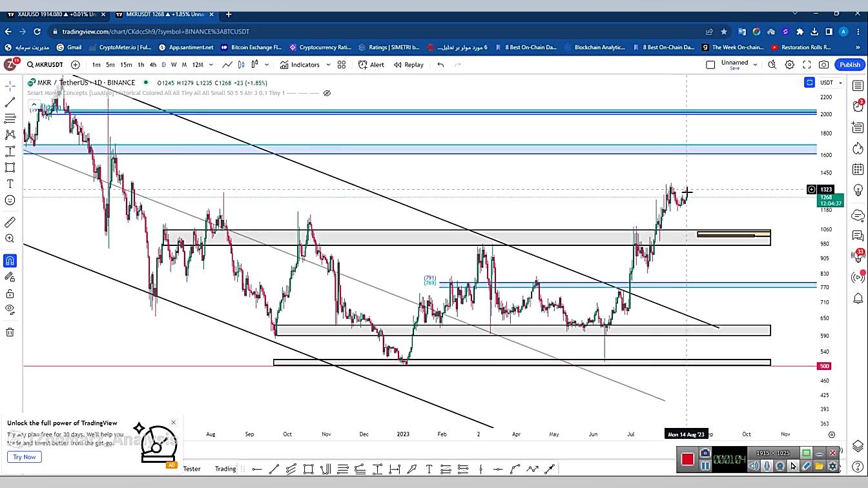868x488 pixels.
Task: Select the rectangle tool in bottom drawing toolbar
Action: (x=309, y=469)
